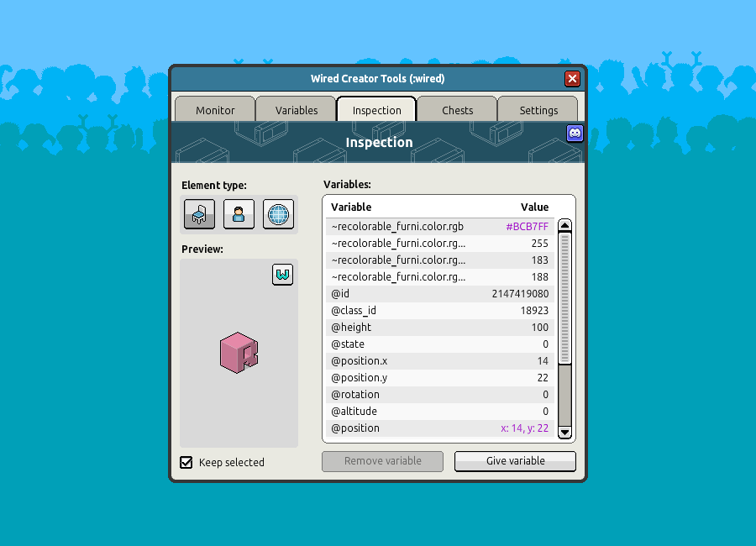
Task: Select the @class_id variable row
Action: click(439, 311)
